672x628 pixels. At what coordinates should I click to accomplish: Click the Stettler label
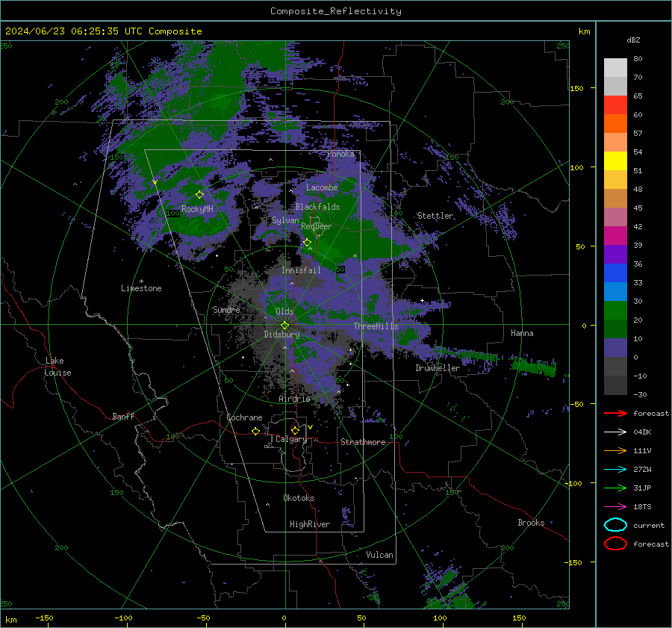[435, 216]
